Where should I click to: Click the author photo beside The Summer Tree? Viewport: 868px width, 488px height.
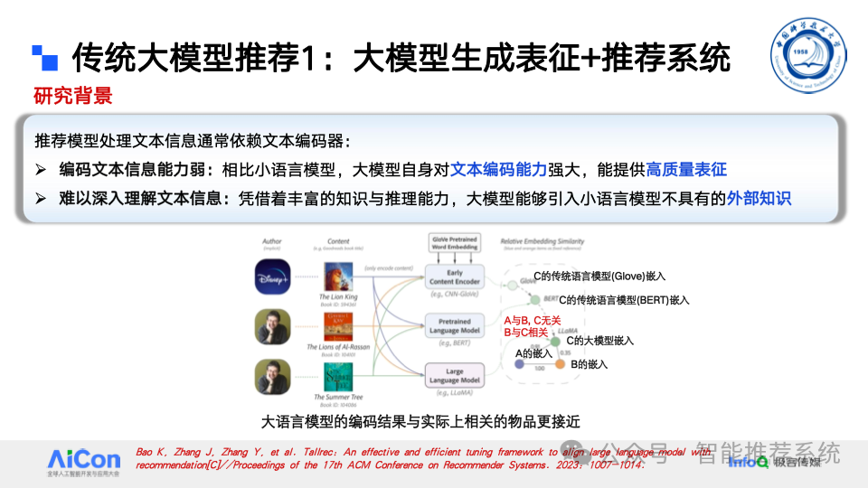tap(272, 377)
